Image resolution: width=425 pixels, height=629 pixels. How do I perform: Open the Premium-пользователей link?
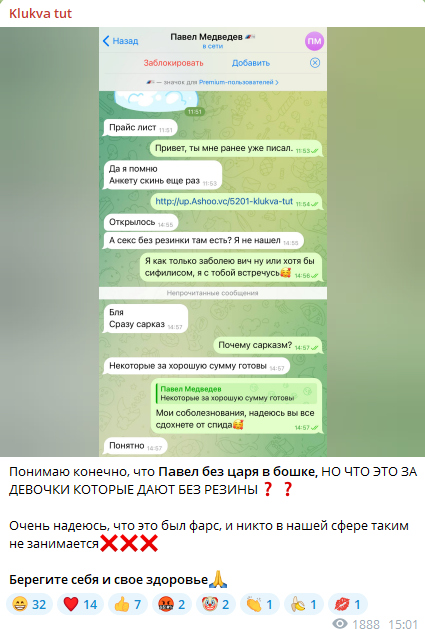pyautogui.click(x=238, y=82)
